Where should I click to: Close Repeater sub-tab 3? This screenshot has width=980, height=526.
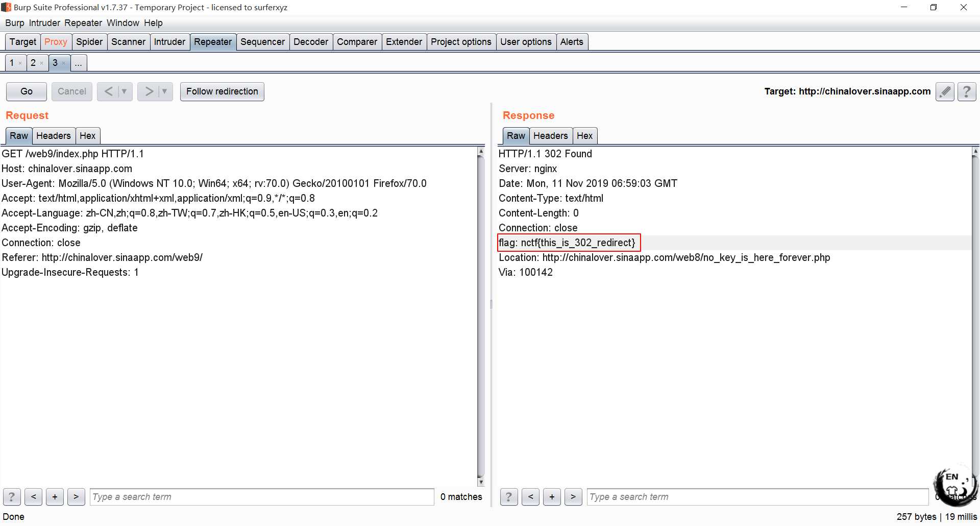pyautogui.click(x=63, y=63)
